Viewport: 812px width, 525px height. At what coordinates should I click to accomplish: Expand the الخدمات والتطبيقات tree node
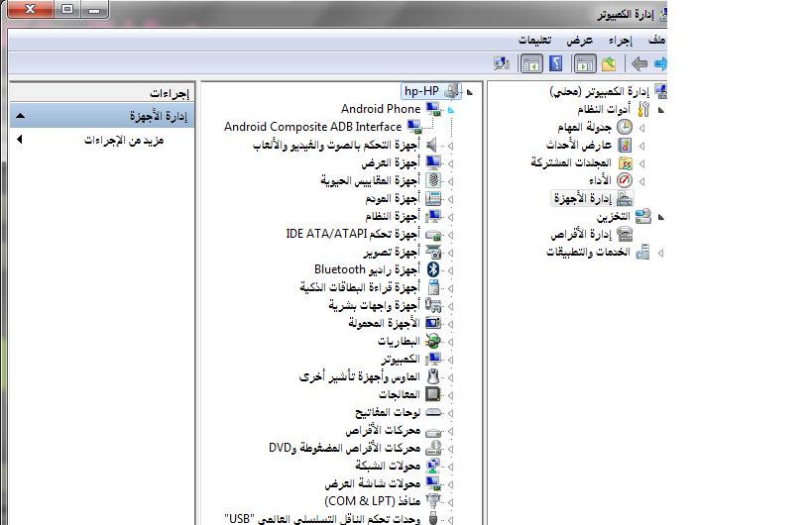coord(660,253)
